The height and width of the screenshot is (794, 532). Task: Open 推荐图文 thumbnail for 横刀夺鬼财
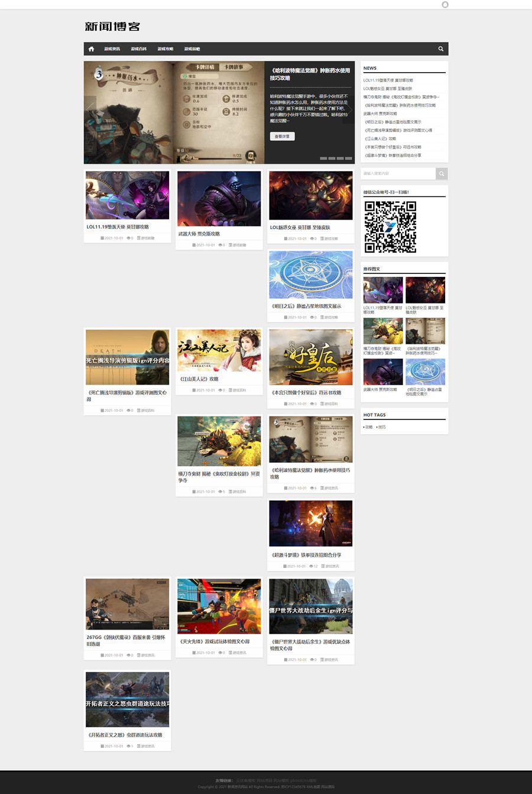point(383,331)
